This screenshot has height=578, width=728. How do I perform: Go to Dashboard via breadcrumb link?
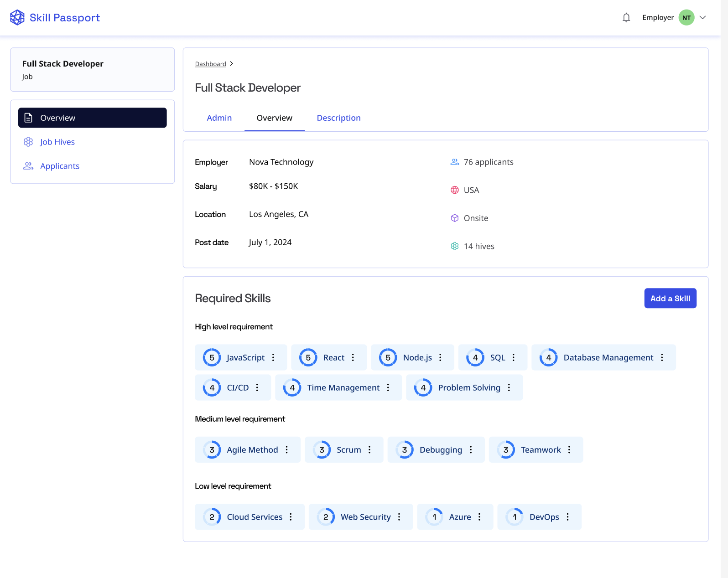[210, 64]
